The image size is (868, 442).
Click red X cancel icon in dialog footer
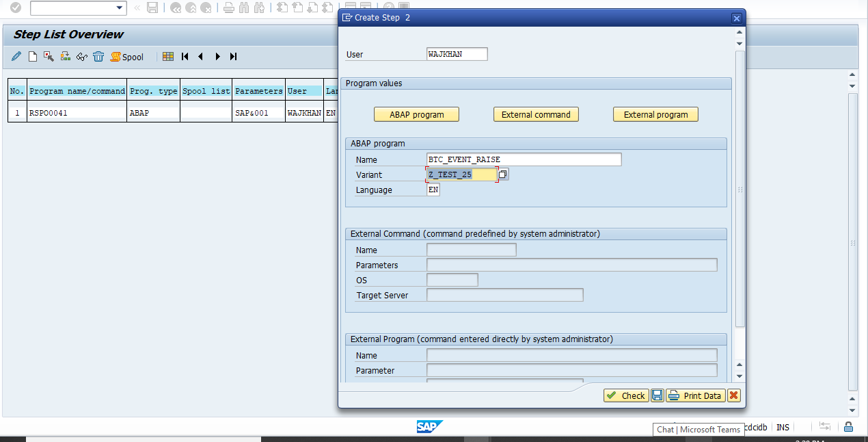click(733, 395)
